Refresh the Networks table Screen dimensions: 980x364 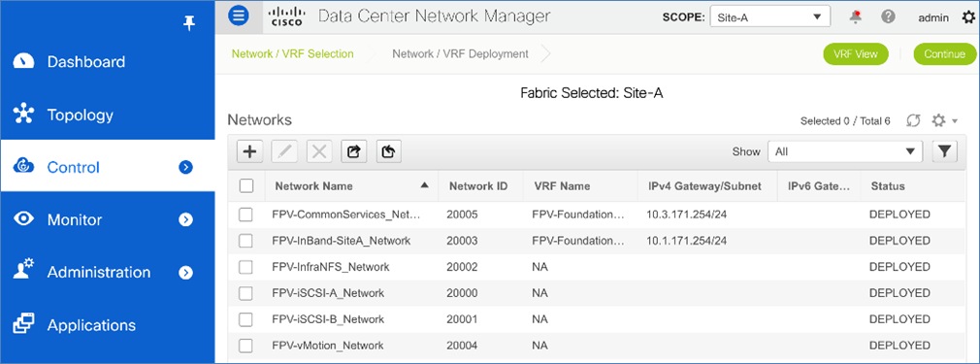click(x=914, y=120)
